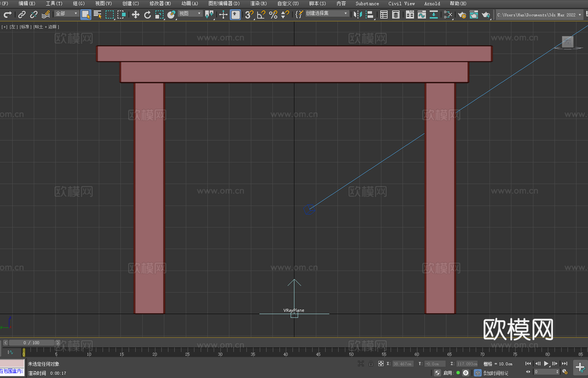Click Select and Manipulate icon

(223, 14)
